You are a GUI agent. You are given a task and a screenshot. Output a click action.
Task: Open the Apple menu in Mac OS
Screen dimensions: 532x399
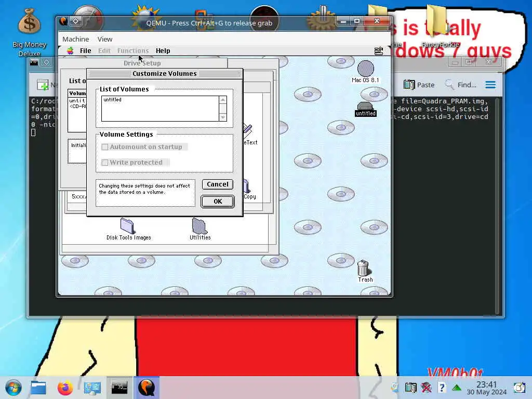click(x=70, y=51)
